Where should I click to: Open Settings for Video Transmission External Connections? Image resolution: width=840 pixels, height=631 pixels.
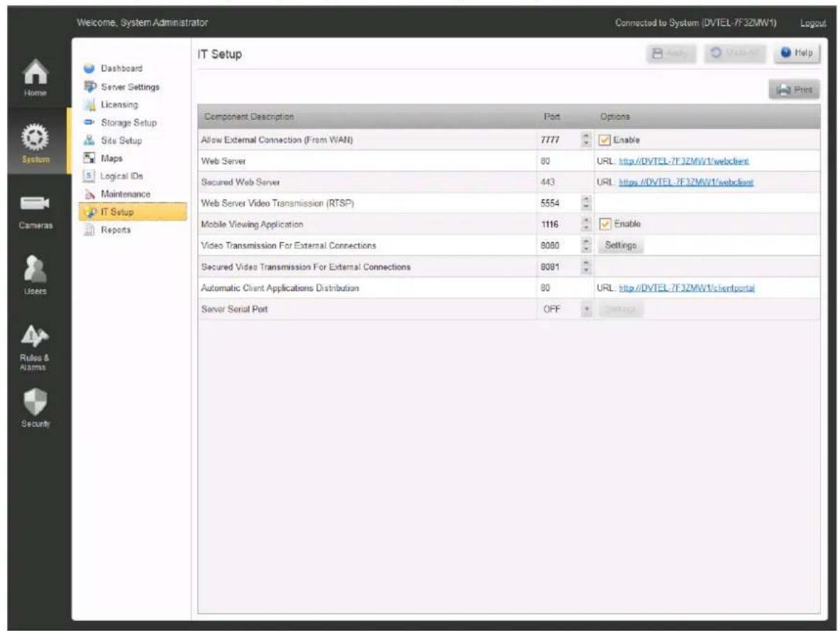coord(620,245)
